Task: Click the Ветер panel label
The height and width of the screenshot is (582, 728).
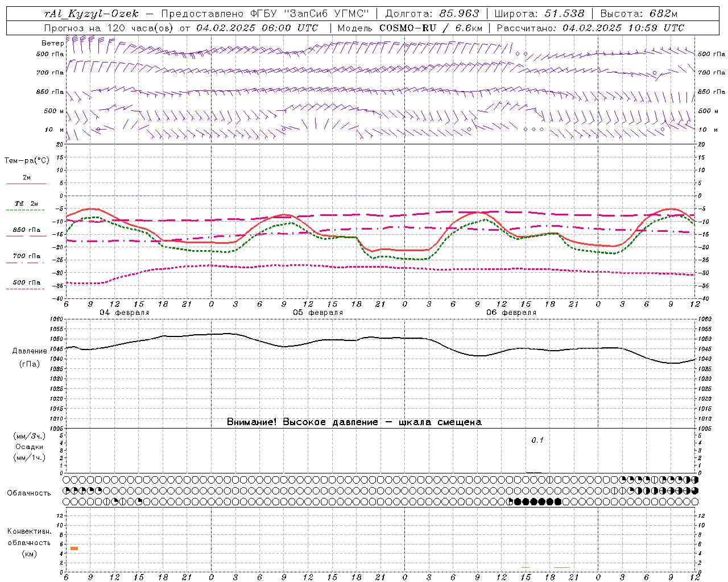Action: tap(53, 43)
